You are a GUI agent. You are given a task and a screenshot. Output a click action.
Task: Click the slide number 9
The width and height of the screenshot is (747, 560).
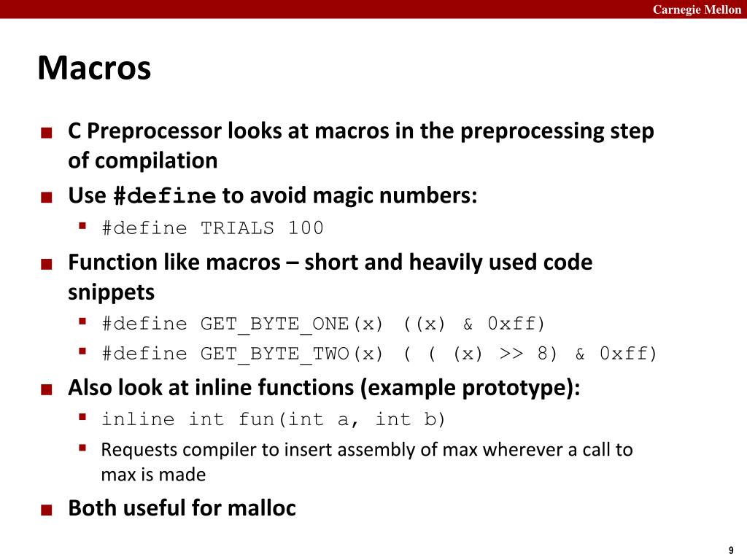tap(731, 550)
